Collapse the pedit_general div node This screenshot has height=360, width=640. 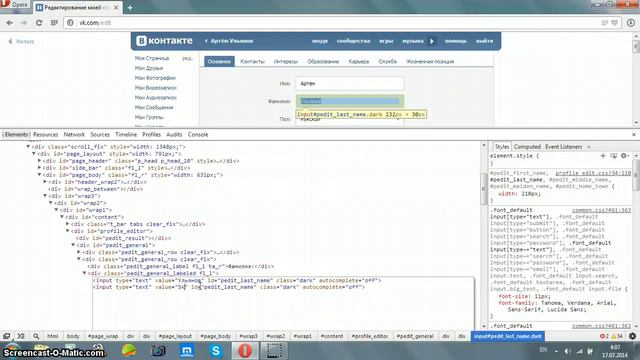(x=73, y=245)
